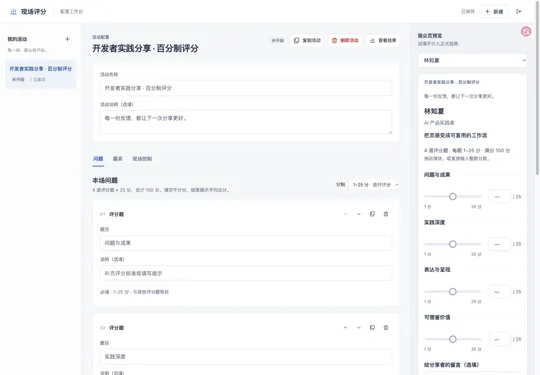Click the 本场问题 section heading
Screen dimensions: 540x375
click(105, 180)
